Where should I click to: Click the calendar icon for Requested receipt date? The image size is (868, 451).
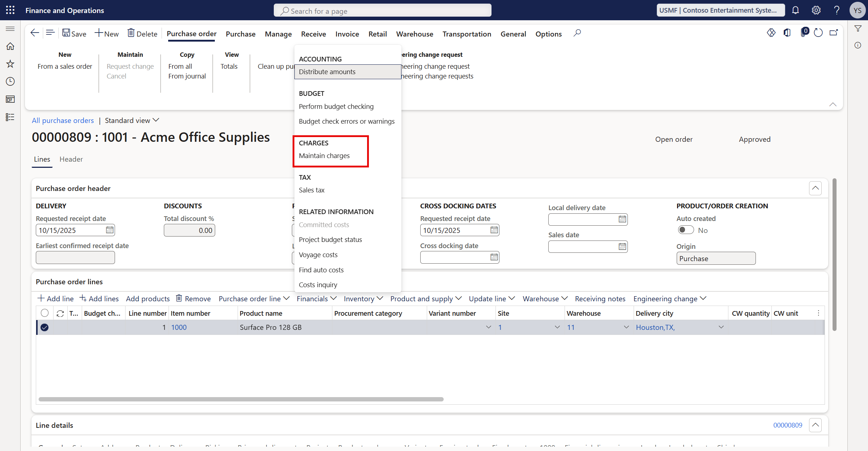pyautogui.click(x=110, y=230)
